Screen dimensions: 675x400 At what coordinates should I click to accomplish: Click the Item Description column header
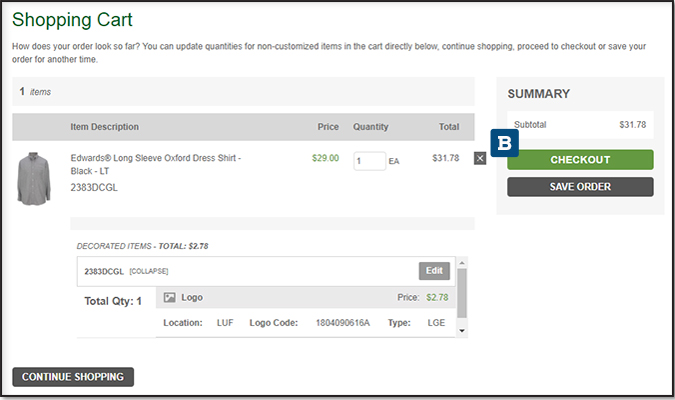(x=104, y=127)
